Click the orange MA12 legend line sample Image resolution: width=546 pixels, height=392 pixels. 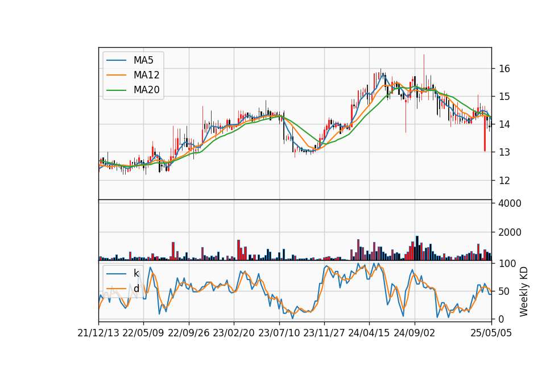tap(116, 75)
